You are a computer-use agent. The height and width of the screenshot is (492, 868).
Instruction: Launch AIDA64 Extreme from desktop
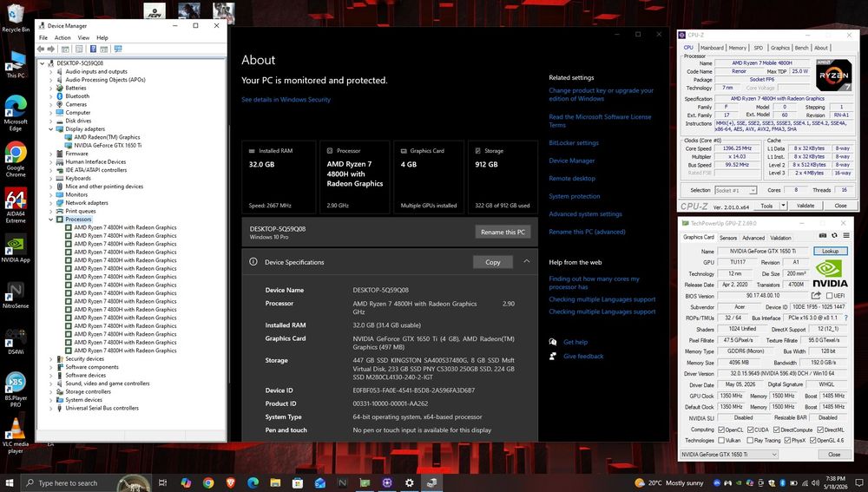(16, 206)
